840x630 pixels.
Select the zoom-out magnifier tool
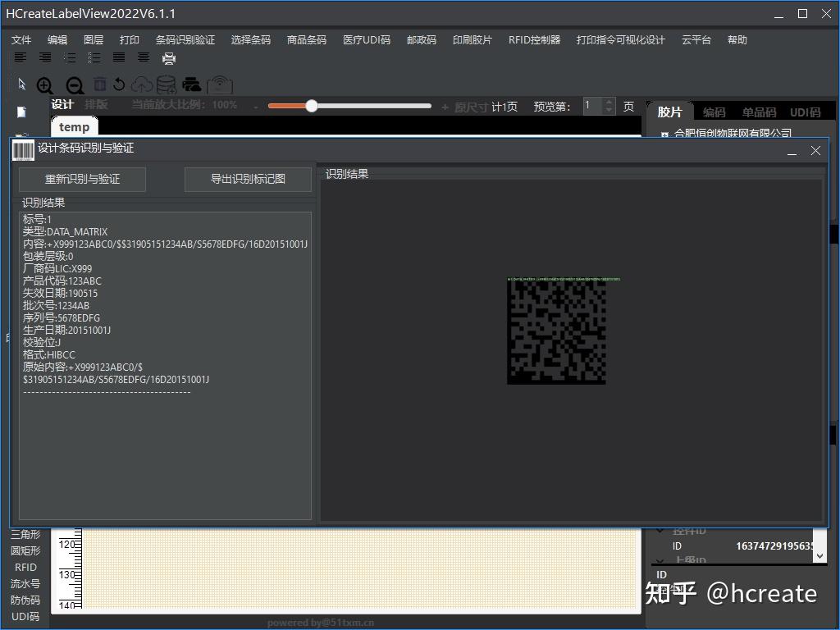point(73,84)
